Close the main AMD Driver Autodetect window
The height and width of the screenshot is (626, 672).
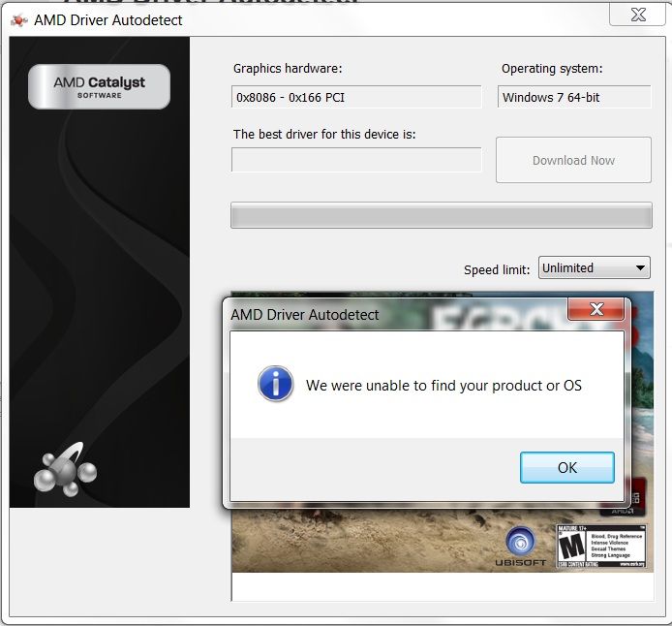coord(638,15)
